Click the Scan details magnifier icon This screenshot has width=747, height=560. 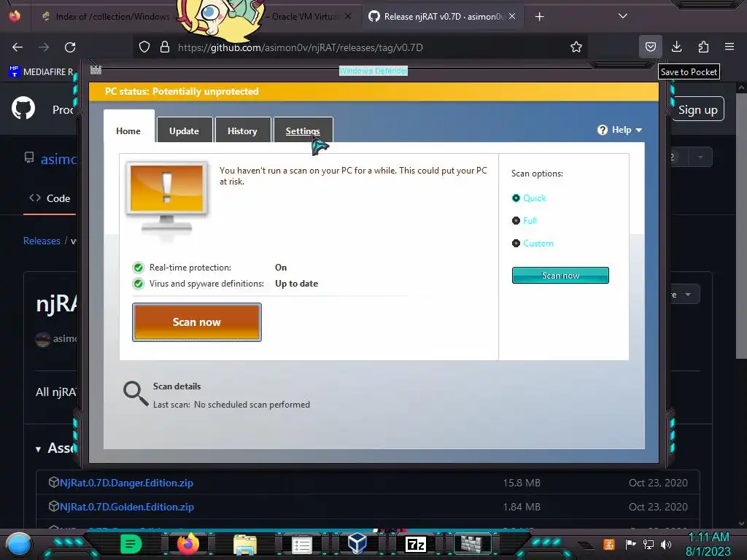pyautogui.click(x=136, y=393)
